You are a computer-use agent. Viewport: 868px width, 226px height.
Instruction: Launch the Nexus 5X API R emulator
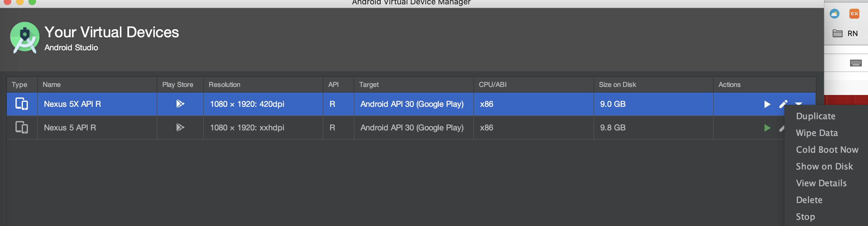767,104
